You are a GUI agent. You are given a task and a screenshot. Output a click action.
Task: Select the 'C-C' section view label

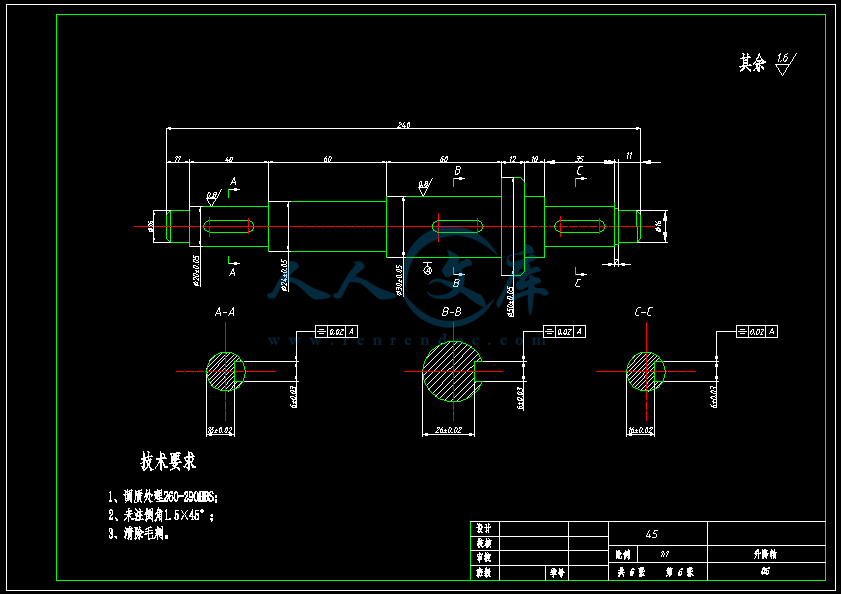click(644, 312)
